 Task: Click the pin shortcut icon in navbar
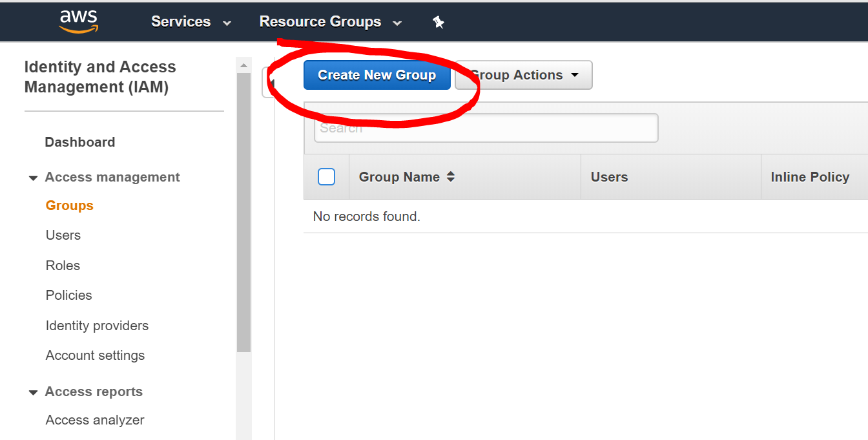pos(439,22)
